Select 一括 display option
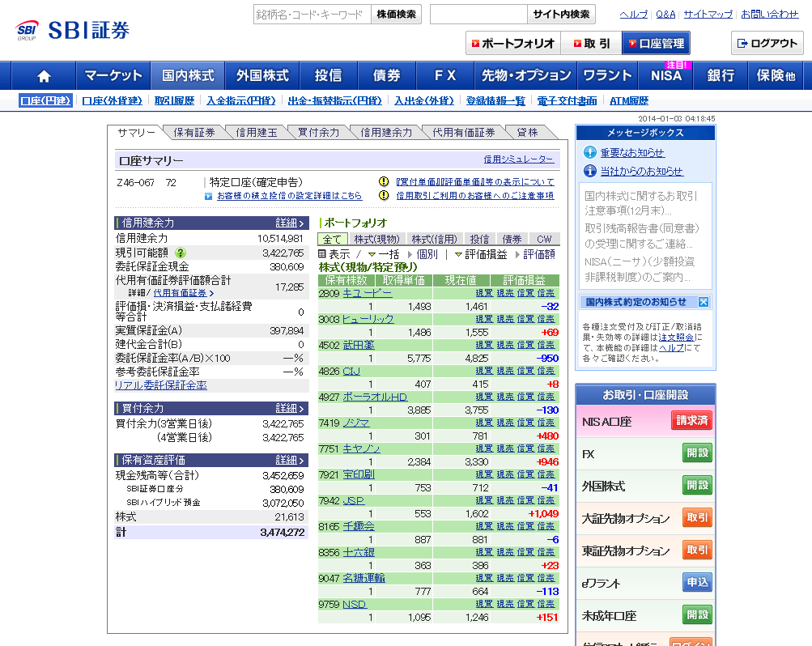 click(x=384, y=254)
